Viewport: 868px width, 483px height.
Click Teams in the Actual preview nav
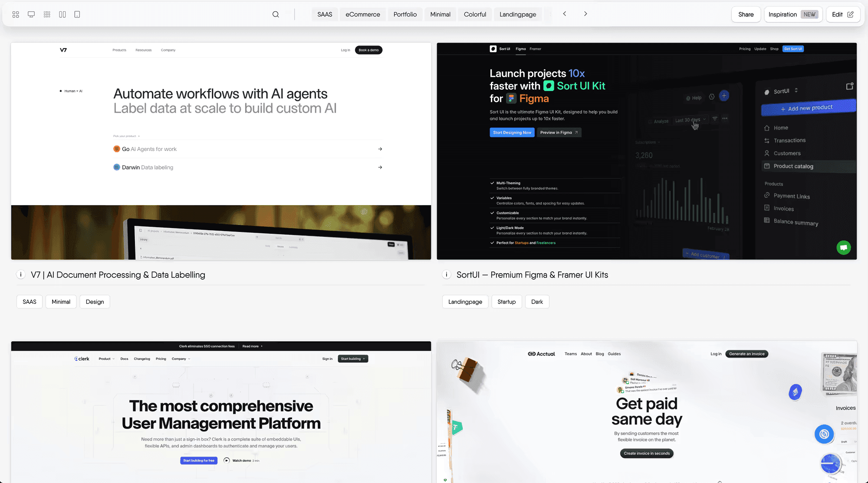pos(571,354)
